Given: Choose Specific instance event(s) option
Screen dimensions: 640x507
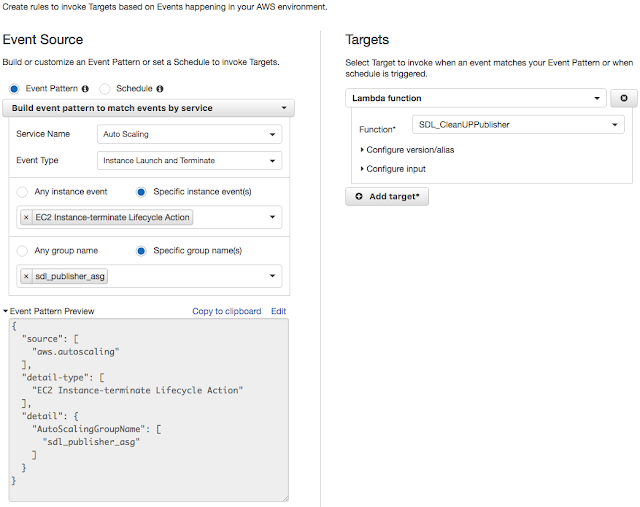Looking at the screenshot, I should pyautogui.click(x=141, y=191).
